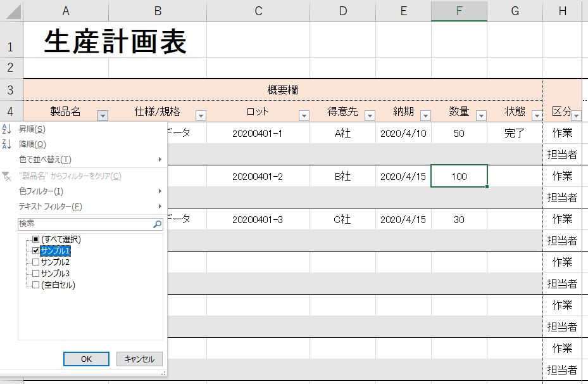Click the OK button to apply filter

tap(86, 359)
